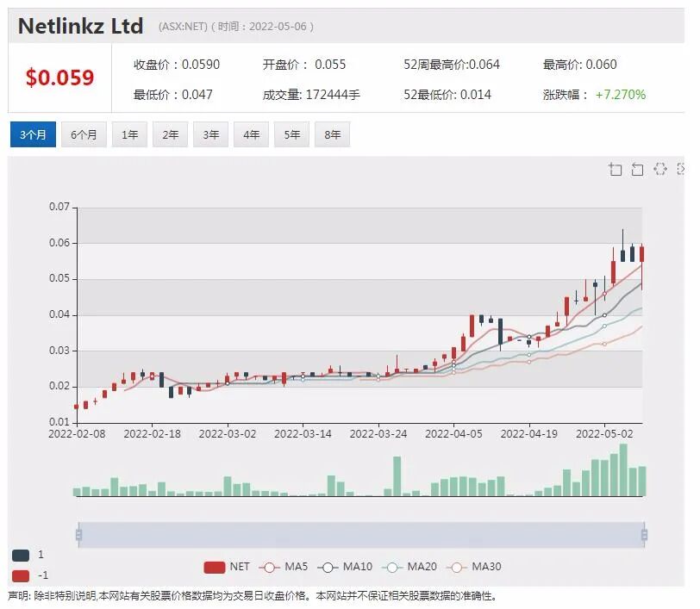Hide the MA10 moving average line
Image resolution: width=700 pixels, height=609 pixels.
345,567
